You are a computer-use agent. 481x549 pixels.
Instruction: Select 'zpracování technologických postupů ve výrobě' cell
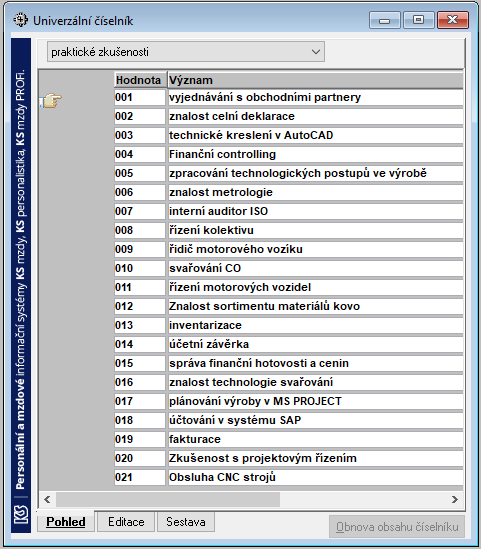click(315, 173)
